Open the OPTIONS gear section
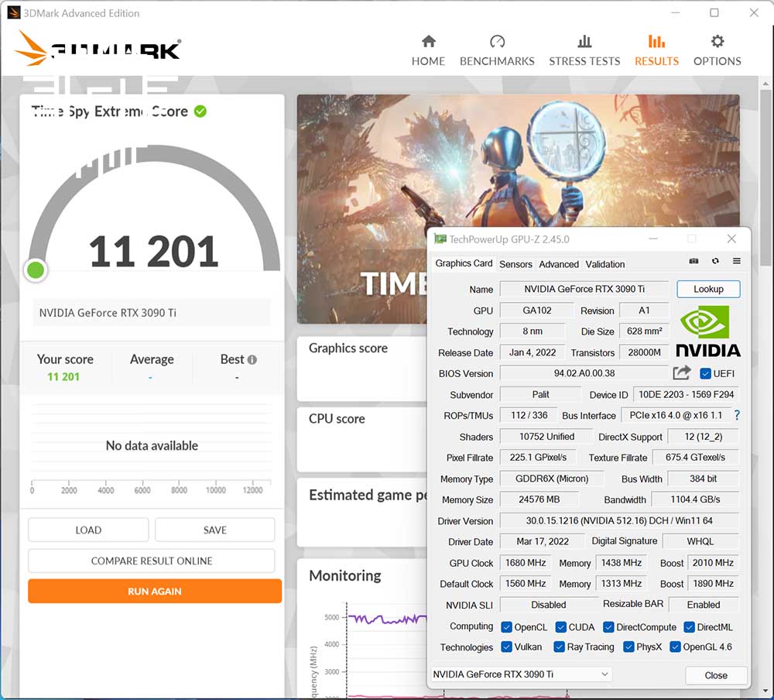This screenshot has height=700, width=774. [x=717, y=51]
